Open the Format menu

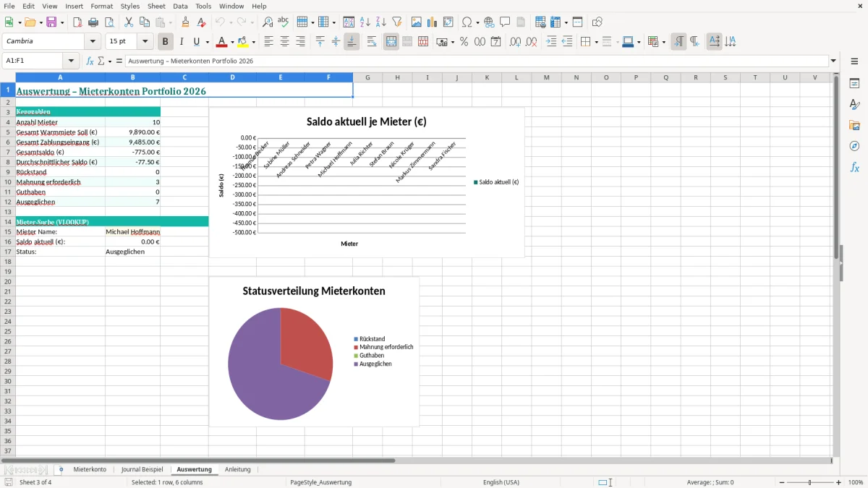pos(102,6)
